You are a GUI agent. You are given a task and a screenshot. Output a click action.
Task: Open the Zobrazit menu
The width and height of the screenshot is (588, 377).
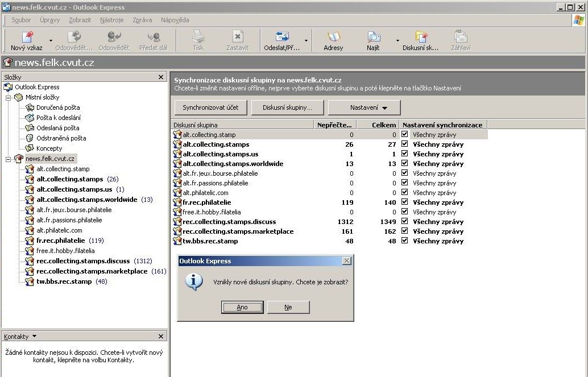pos(80,20)
